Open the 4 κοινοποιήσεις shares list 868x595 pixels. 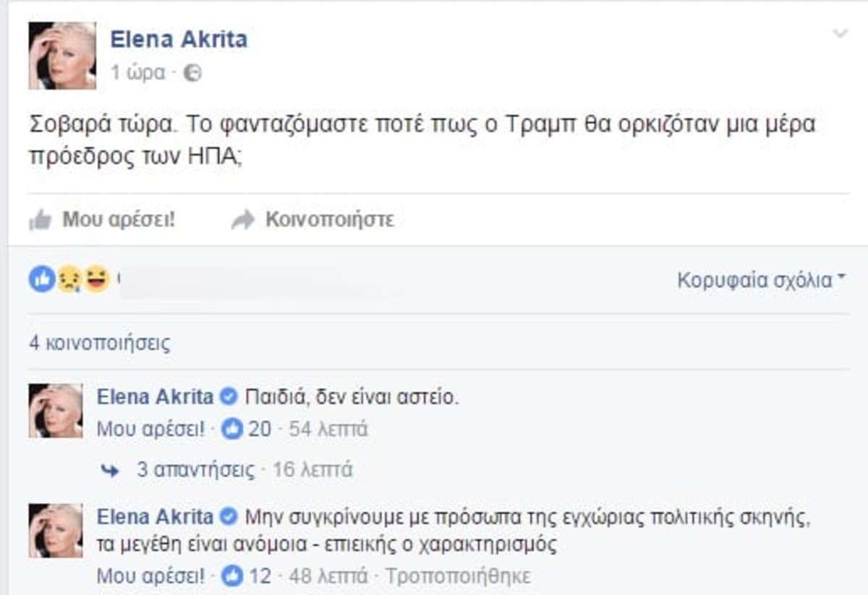[x=100, y=343]
